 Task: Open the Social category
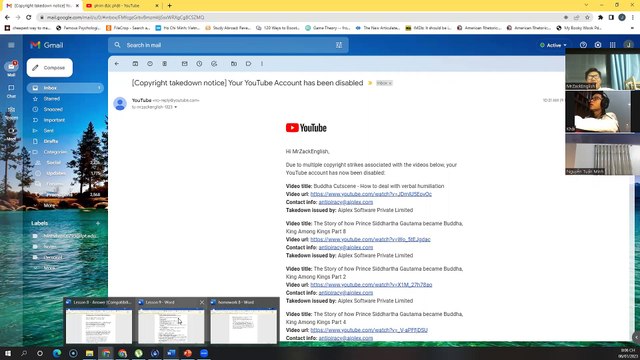click(x=53, y=162)
